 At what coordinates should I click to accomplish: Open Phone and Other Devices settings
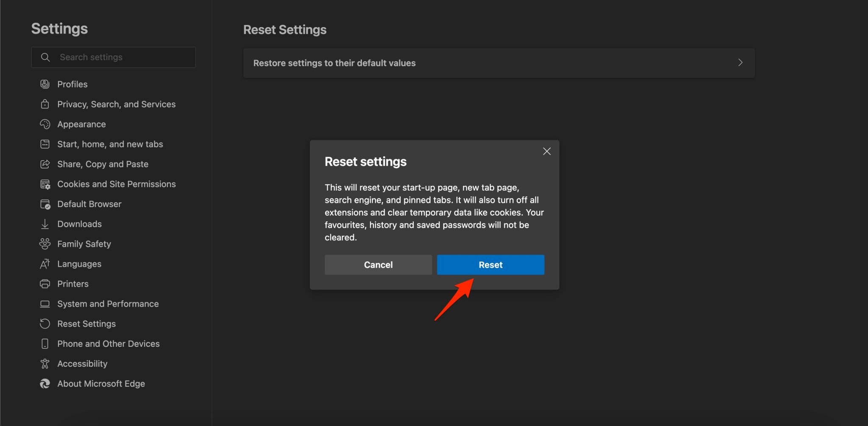tap(108, 343)
